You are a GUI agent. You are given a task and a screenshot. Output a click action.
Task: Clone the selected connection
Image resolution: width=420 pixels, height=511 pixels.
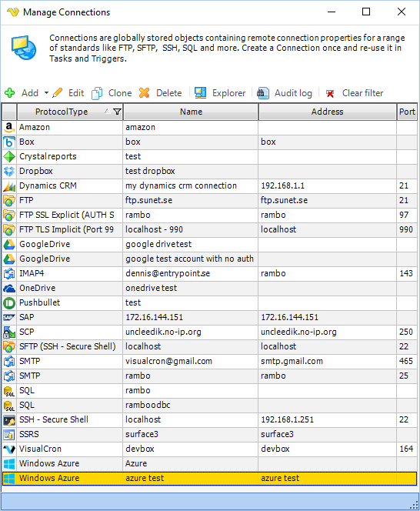[112, 93]
